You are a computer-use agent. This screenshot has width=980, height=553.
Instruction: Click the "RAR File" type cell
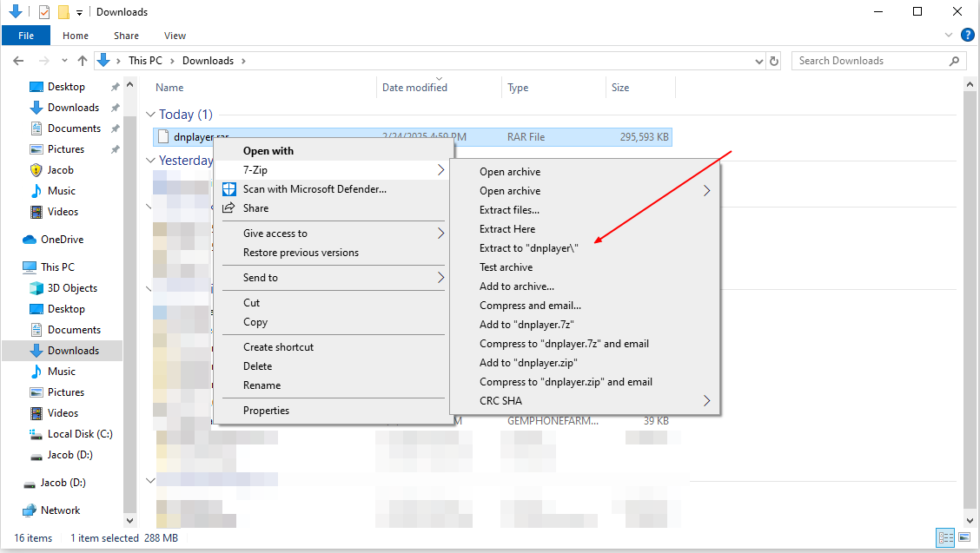(526, 137)
